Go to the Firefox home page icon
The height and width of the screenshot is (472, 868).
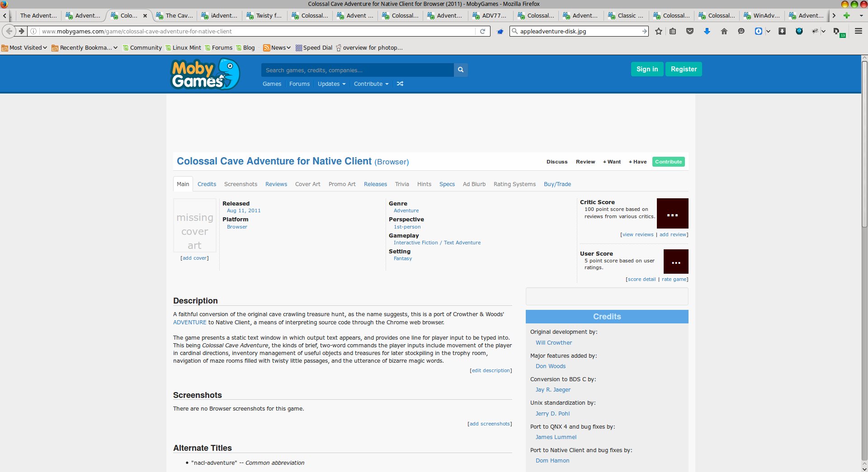[x=724, y=31]
